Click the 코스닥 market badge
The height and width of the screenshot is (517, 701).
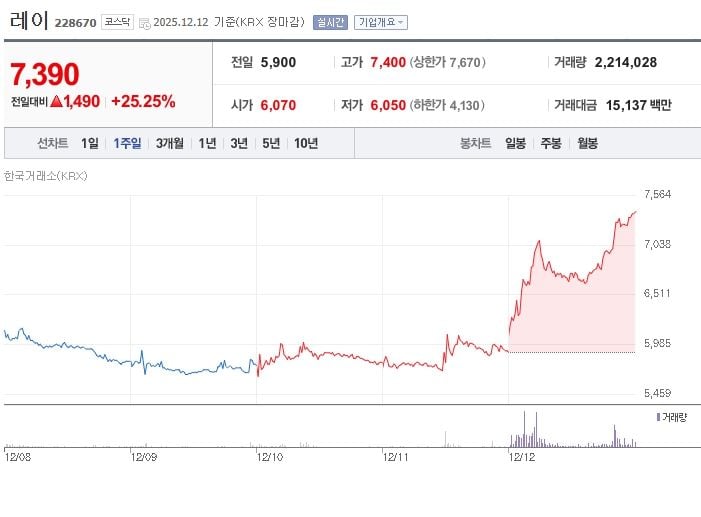(116, 22)
